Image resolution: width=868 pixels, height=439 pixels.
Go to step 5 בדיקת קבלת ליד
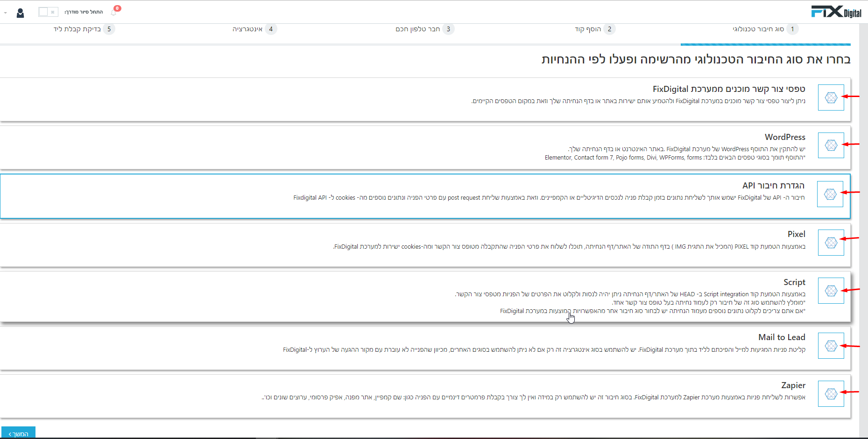[84, 29]
